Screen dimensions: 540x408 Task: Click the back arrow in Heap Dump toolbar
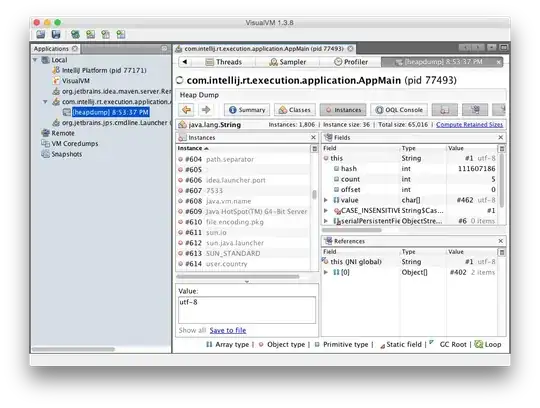point(187,110)
